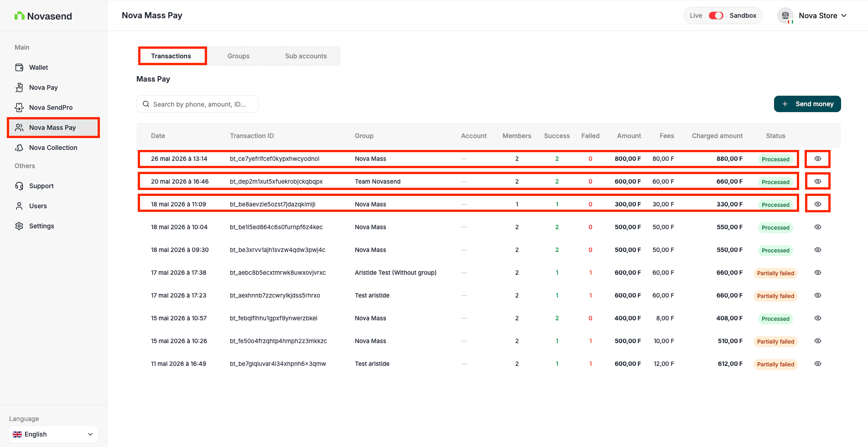Click the 880,00 F charged amount
This screenshot has width=868, height=447.
point(729,159)
